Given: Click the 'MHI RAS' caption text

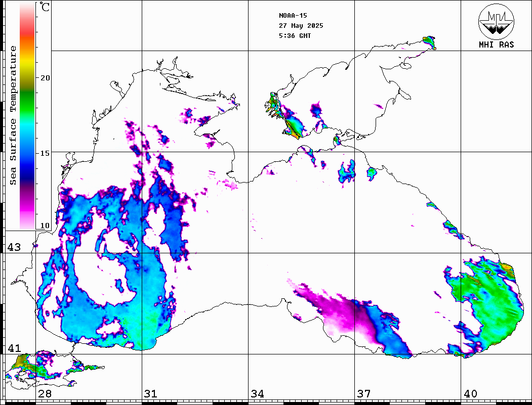Looking at the screenshot, I should (x=496, y=44).
